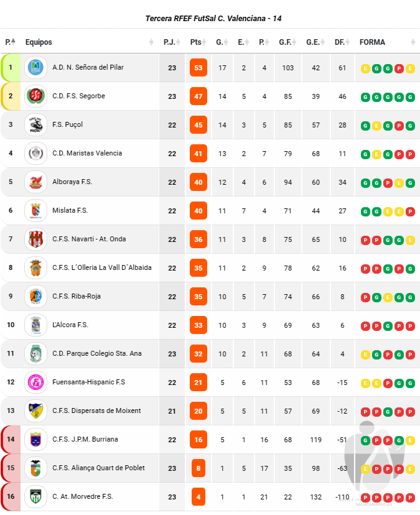Viewport: 420px width, 515px height.
Task: Open the C. At. Morvedre F.S. badge
Action: [35, 496]
